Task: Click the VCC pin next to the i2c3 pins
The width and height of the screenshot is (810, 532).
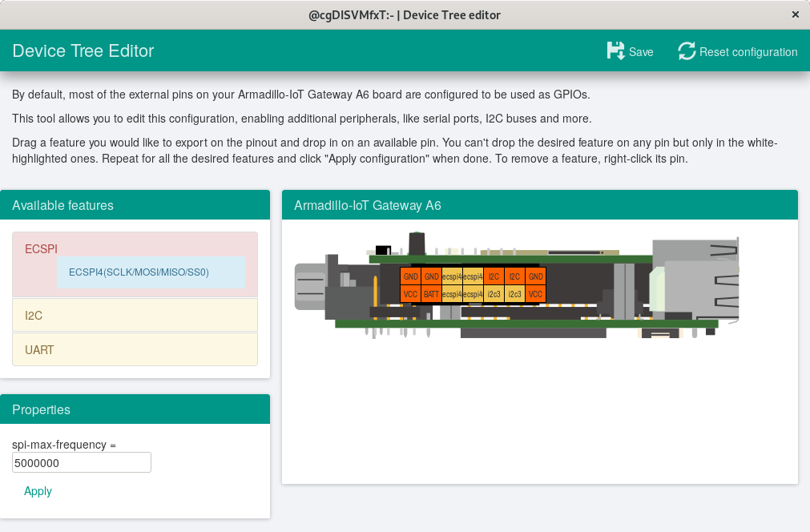Action: click(536, 294)
